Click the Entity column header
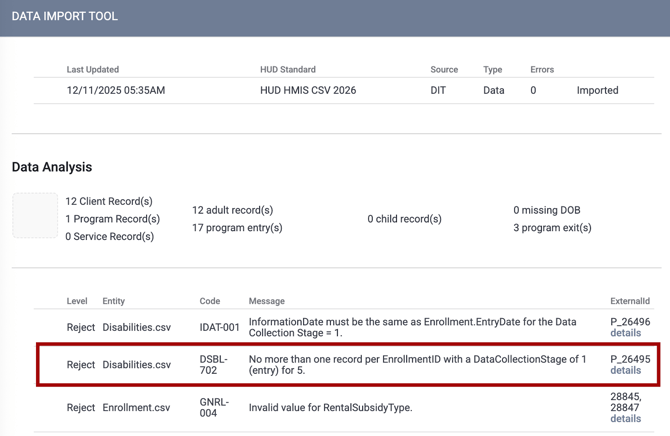The width and height of the screenshot is (670, 436). [x=114, y=301]
